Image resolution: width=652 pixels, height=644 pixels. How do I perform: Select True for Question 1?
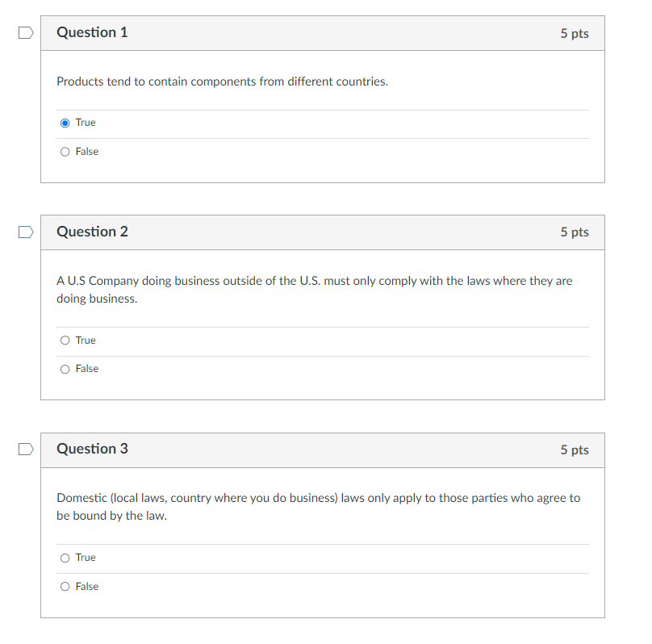[x=65, y=123]
